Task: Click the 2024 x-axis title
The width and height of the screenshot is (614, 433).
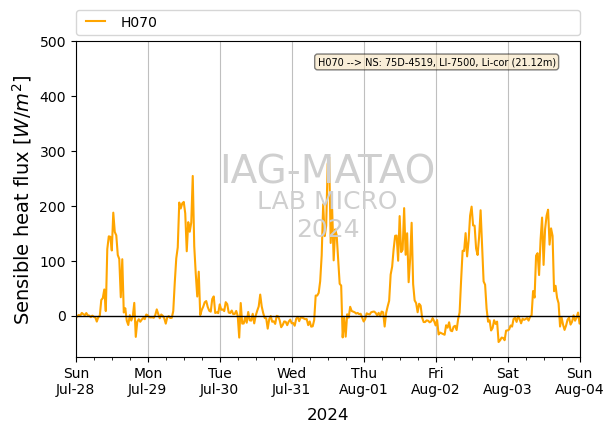Action: point(328,415)
